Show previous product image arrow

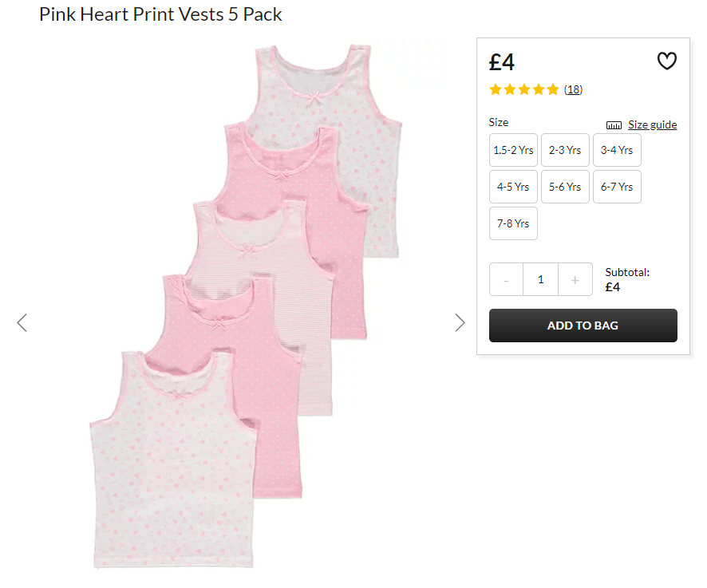click(x=22, y=323)
